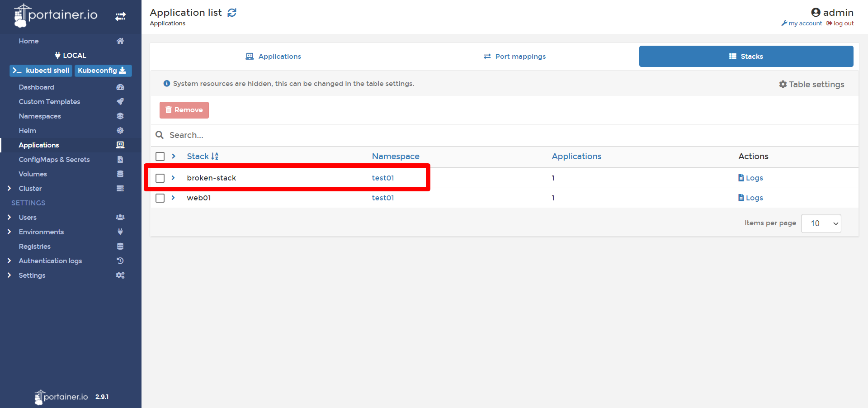
Task: Open test01 namespace in broken-stack row
Action: [x=383, y=178]
